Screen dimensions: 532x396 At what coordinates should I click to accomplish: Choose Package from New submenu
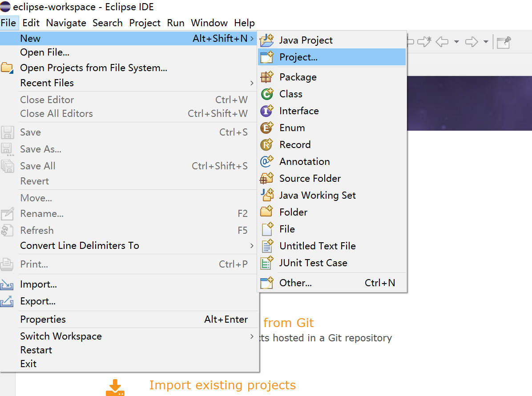[x=332, y=77]
